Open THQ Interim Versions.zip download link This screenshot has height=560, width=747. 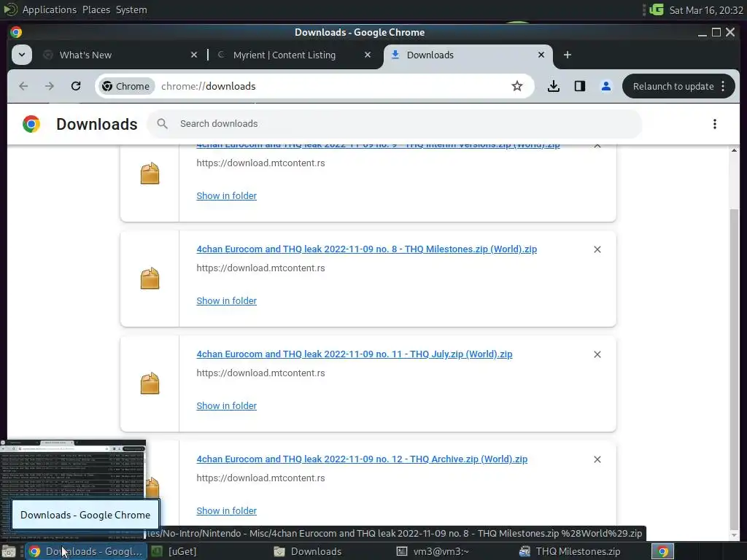(379, 145)
